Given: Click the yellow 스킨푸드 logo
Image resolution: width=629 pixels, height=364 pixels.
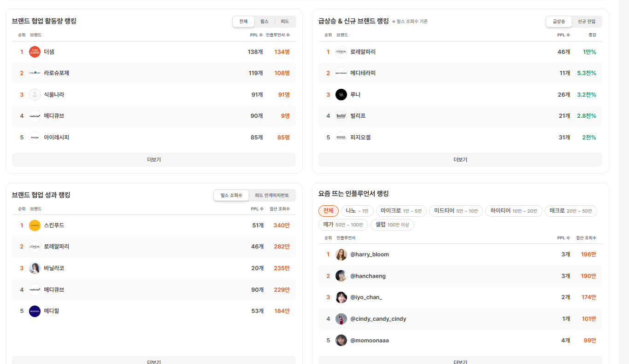Looking at the screenshot, I should click(35, 225).
